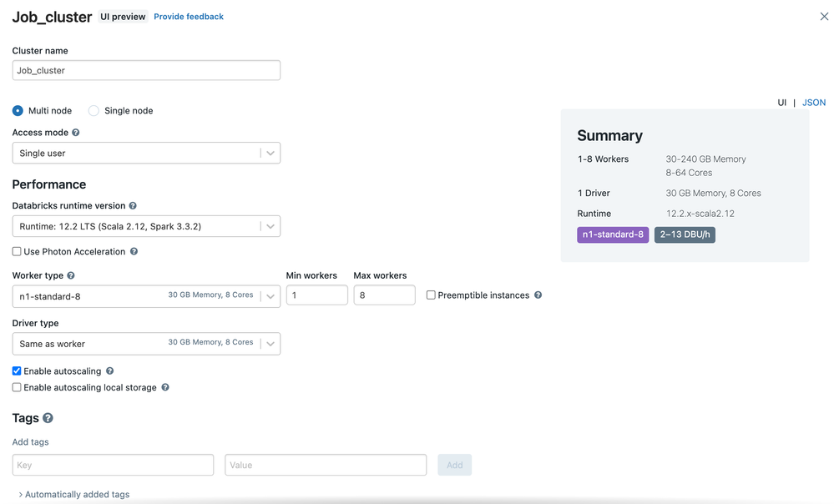Viewport: 834px width, 504px height.
Task: Open the Provide feedback link
Action: click(189, 17)
